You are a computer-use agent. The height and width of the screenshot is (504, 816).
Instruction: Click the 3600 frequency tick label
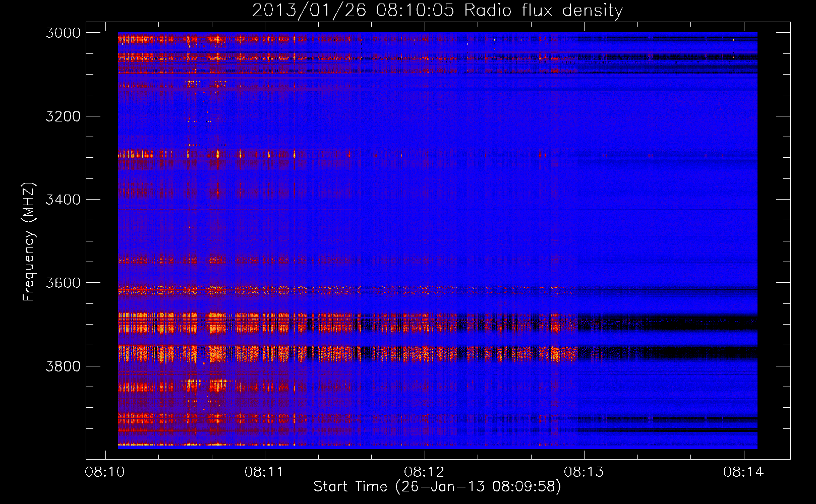pyautogui.click(x=63, y=283)
